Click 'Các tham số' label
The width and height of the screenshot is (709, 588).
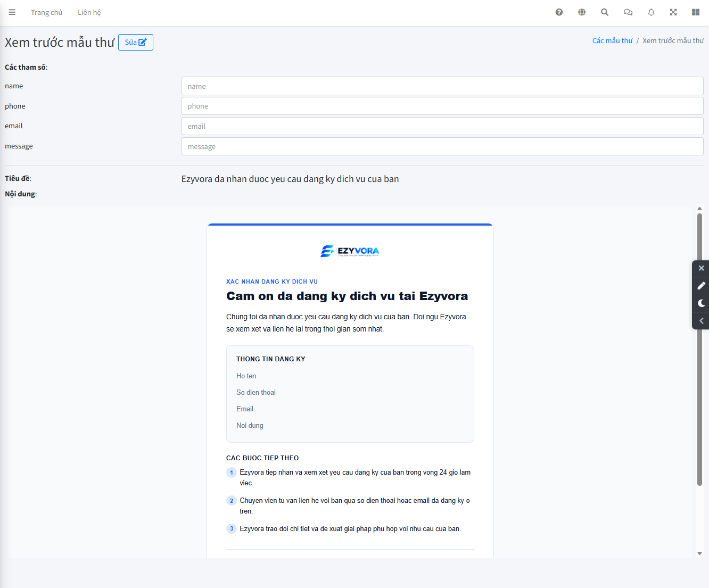26,67
